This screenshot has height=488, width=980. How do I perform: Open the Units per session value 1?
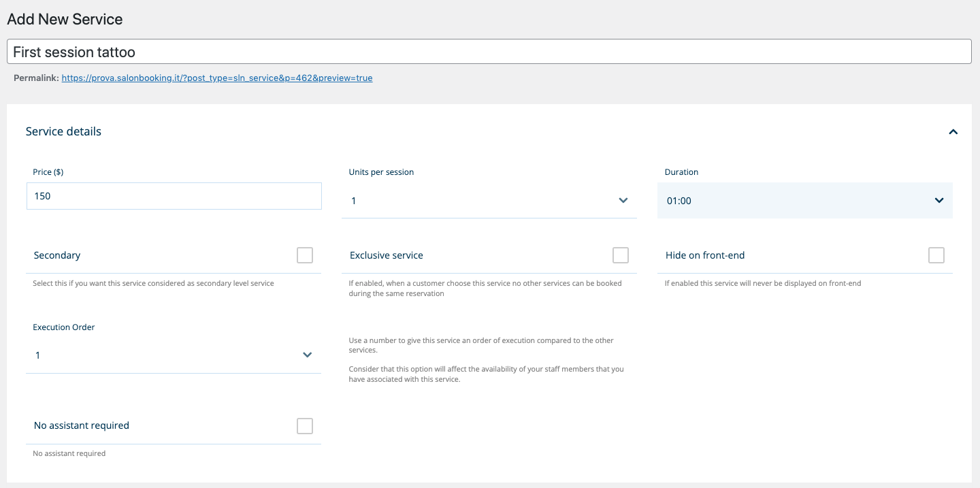(x=476, y=201)
